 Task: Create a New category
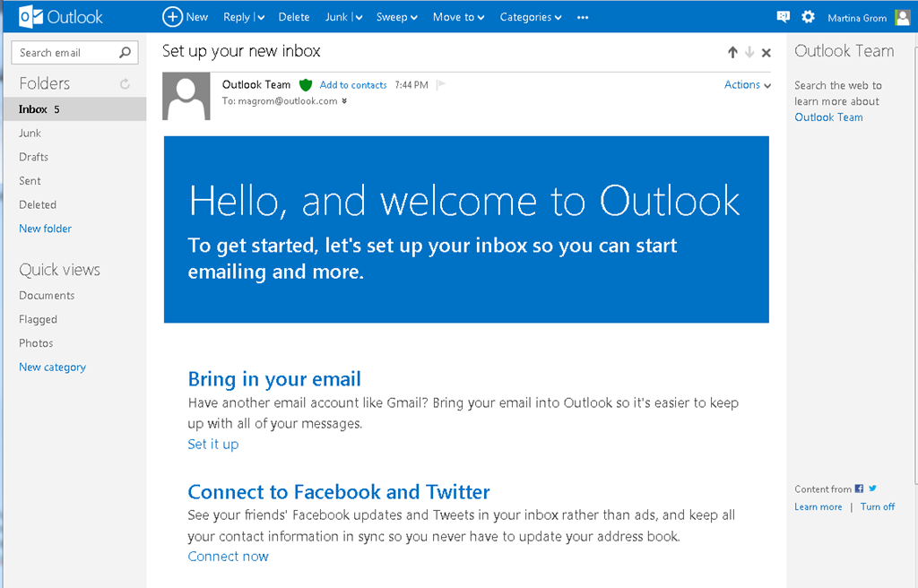52,367
